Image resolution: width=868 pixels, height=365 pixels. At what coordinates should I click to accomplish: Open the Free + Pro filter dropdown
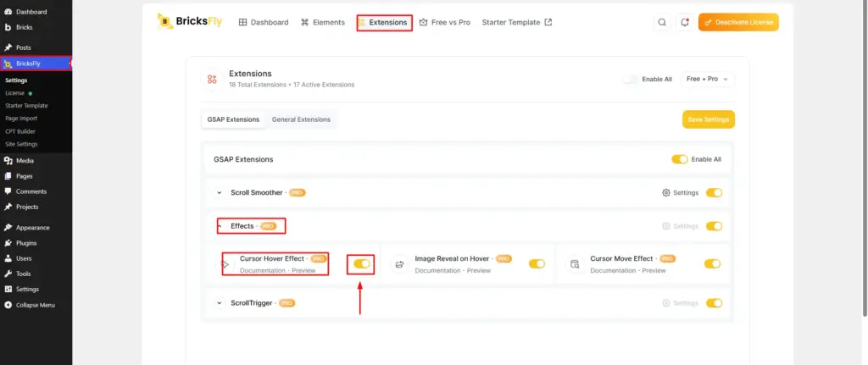[708, 79]
